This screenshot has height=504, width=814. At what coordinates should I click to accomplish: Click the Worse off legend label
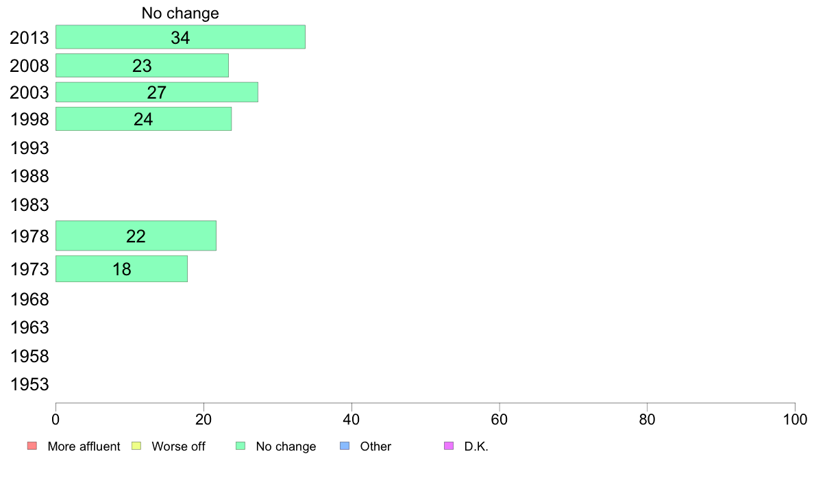point(178,446)
